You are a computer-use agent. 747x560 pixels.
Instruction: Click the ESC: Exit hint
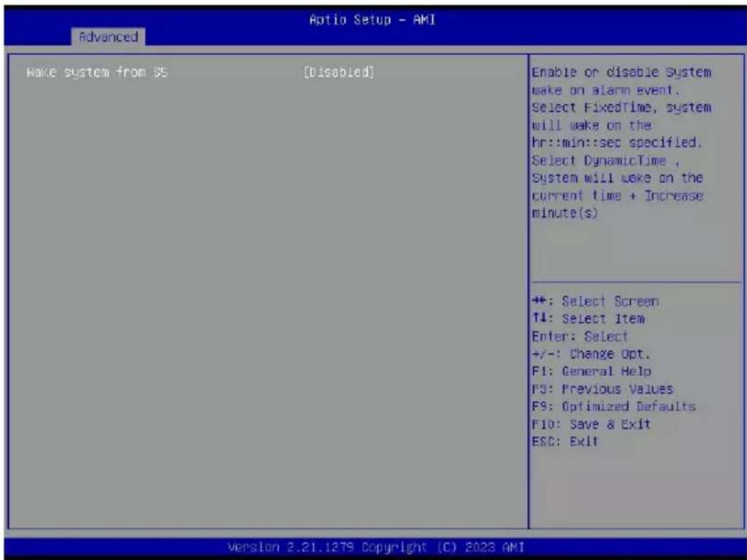click(x=565, y=441)
